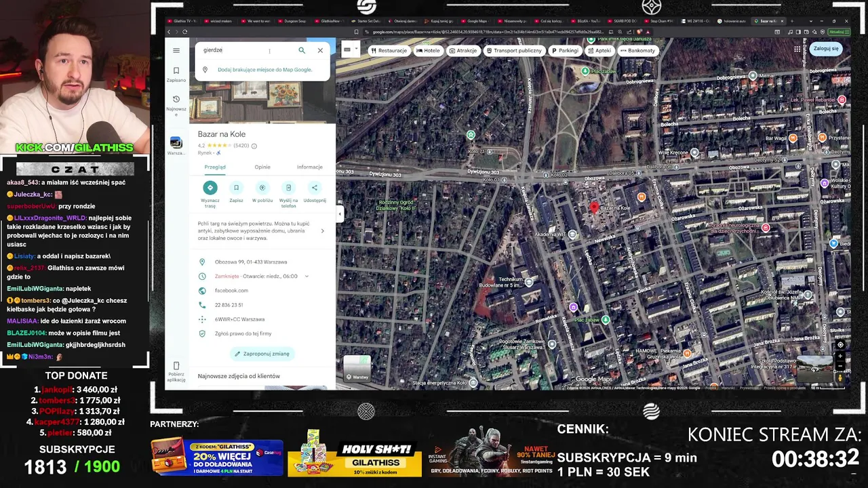
Task: Click the Wyślij na telefon icon
Action: [x=288, y=188]
